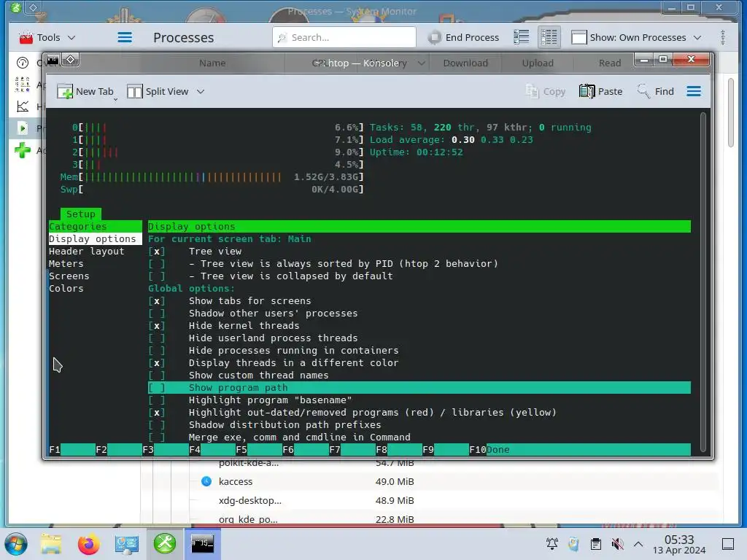
Task: Open Applications page icon in sidebar
Action: 23,85
